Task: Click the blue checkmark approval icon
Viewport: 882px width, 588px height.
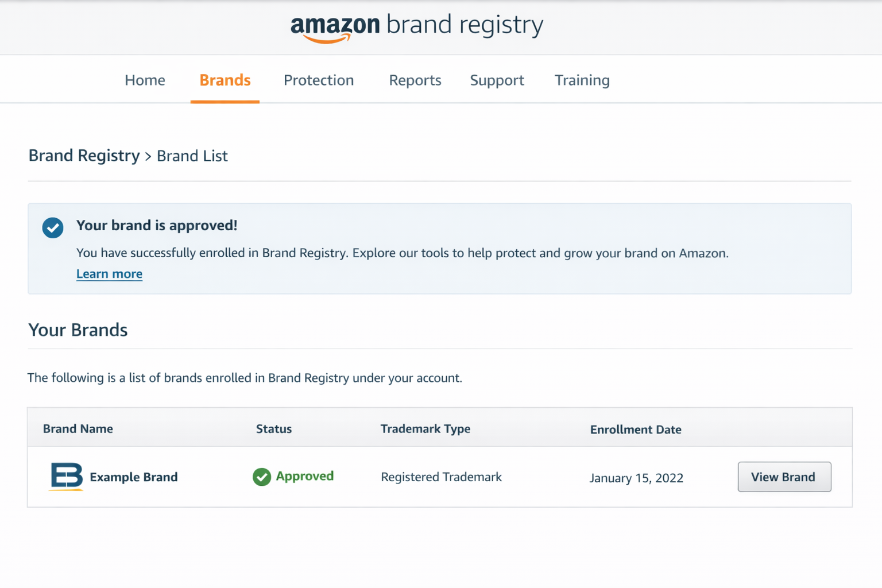Action: point(53,227)
